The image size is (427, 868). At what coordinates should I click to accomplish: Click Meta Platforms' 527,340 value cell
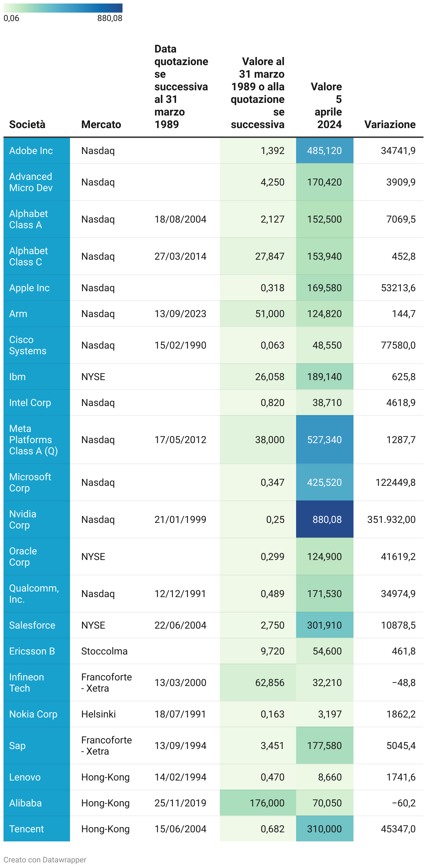click(324, 440)
